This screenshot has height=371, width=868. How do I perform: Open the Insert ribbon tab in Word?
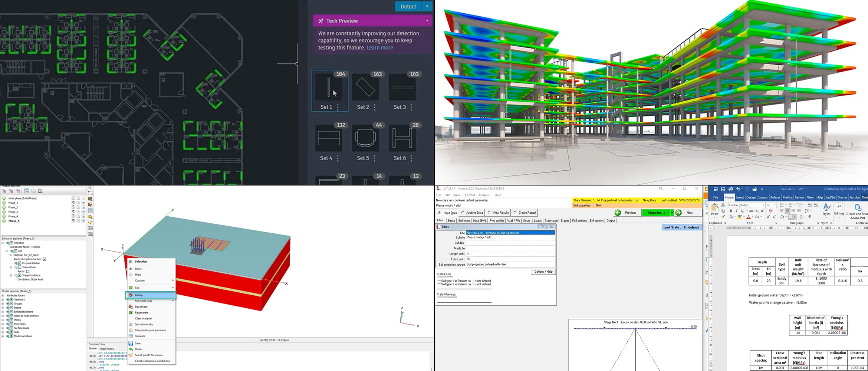[740, 197]
